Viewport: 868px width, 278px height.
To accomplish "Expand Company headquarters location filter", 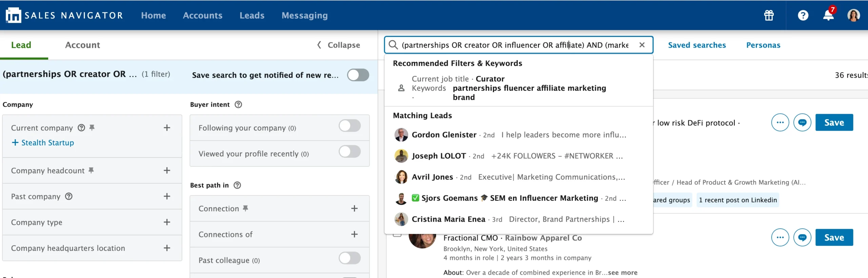I will [x=167, y=248].
